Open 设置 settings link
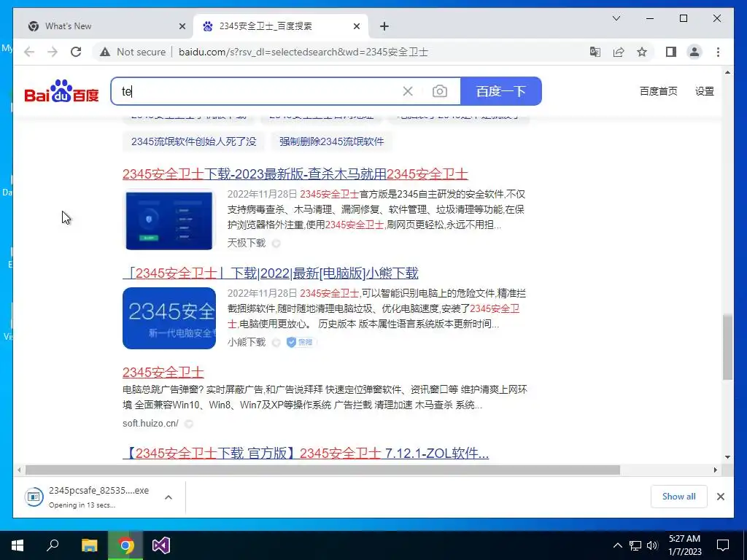 coord(704,91)
